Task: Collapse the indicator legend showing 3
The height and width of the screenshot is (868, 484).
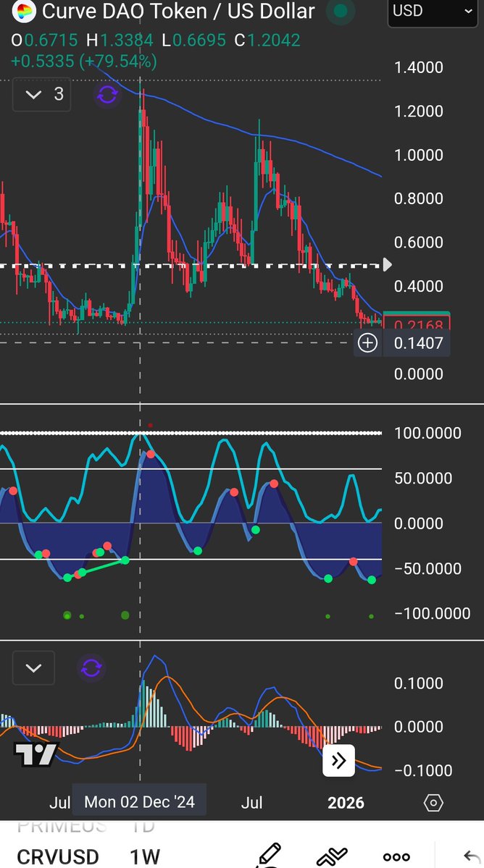Action: tap(41, 94)
